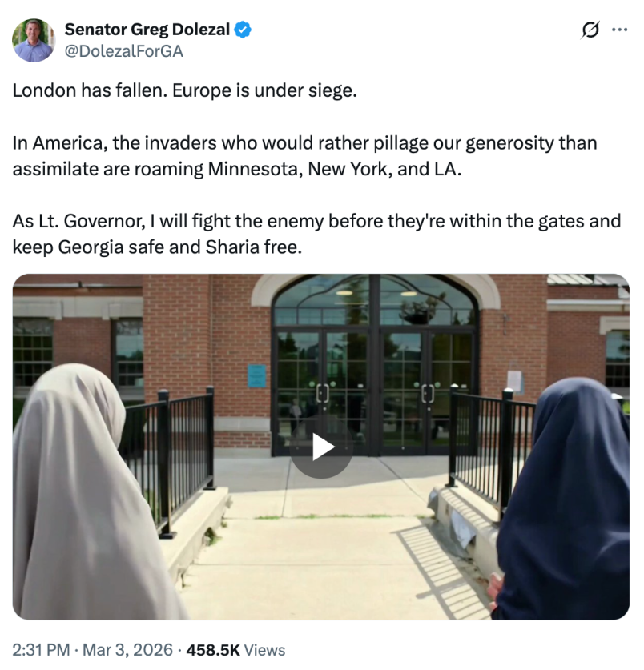Open the @DolezalForGA handle link

coord(124,51)
